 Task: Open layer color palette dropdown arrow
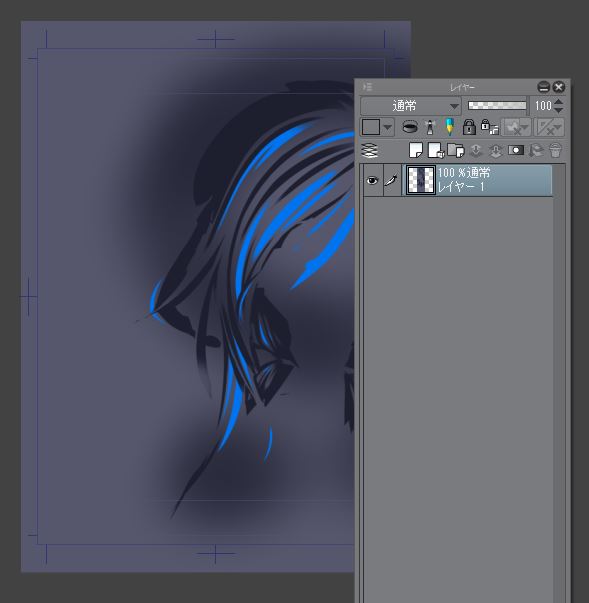pos(388,127)
